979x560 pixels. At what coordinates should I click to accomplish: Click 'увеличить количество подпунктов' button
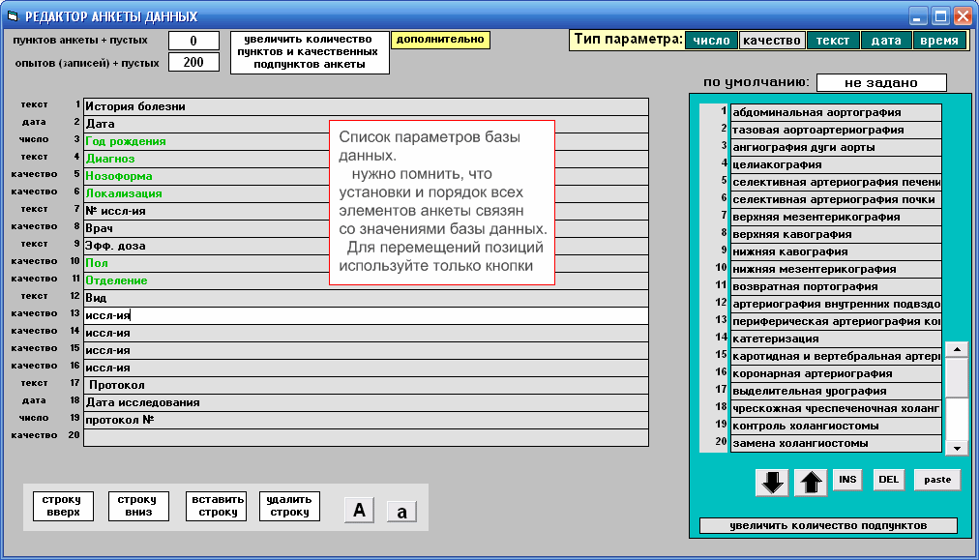coord(827,526)
